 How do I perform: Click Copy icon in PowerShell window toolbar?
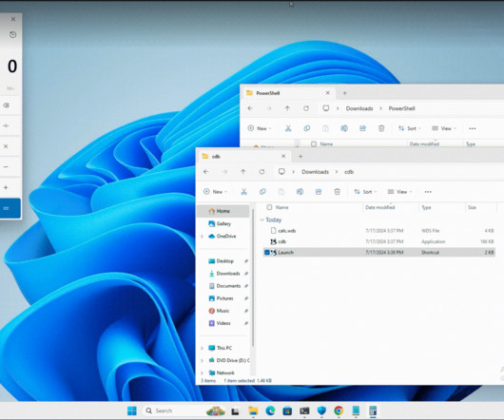pyautogui.click(x=307, y=128)
